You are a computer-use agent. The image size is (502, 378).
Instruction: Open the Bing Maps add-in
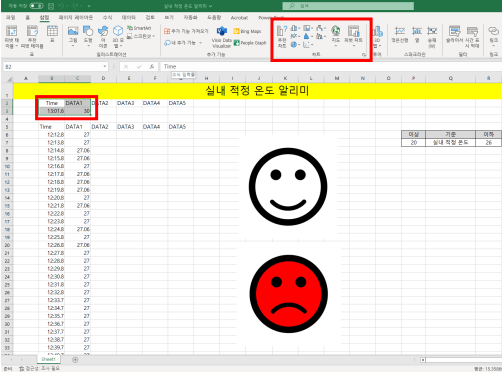[x=247, y=31]
